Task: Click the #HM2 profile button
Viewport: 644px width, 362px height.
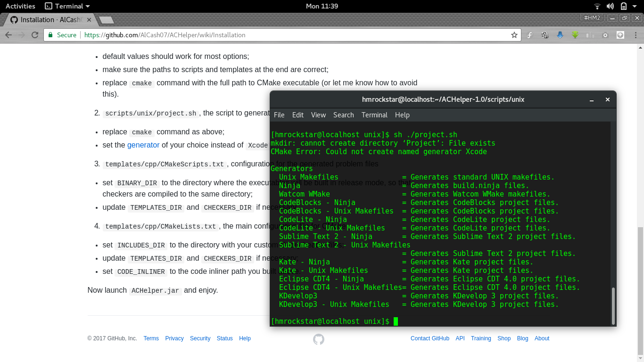Action: (x=592, y=18)
